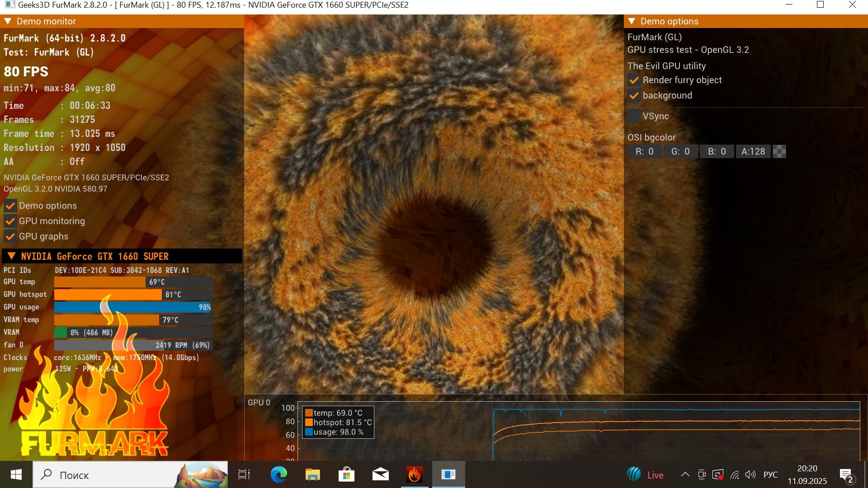Click the PCI IDs DEV:10DE-21C4 row
Viewport: 868px width, 488px height.
click(x=96, y=270)
